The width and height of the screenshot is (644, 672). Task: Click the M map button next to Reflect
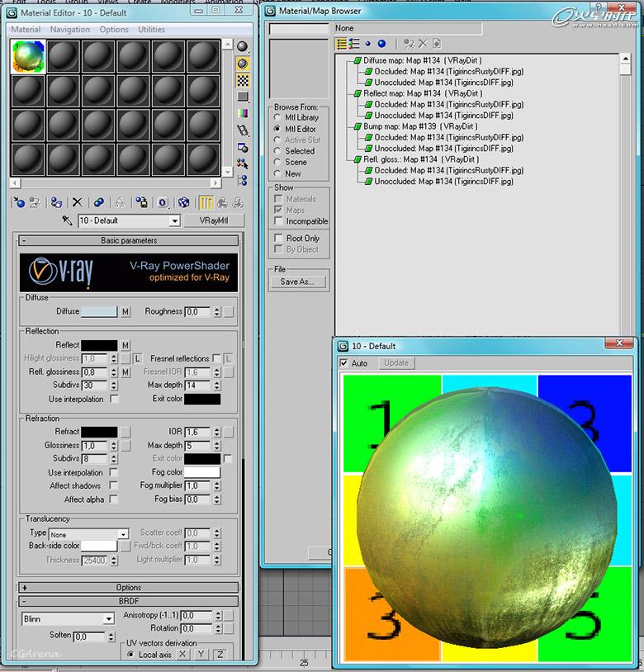[x=125, y=345]
